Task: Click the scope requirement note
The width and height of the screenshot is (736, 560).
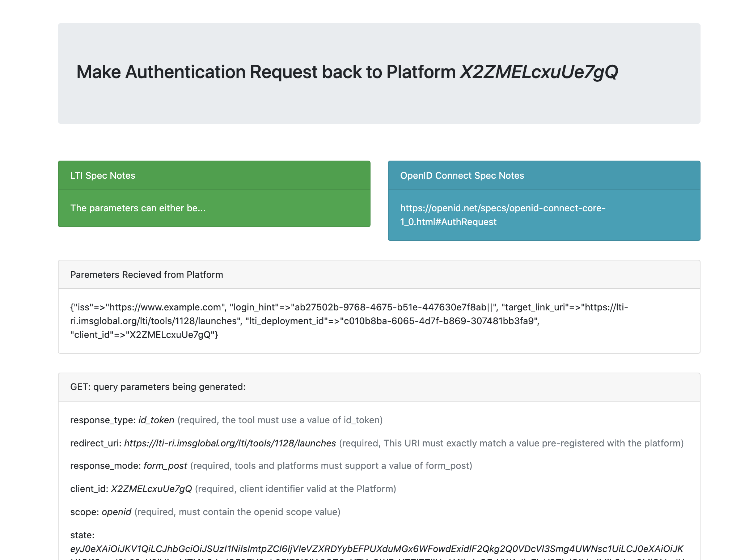Action: [237, 512]
